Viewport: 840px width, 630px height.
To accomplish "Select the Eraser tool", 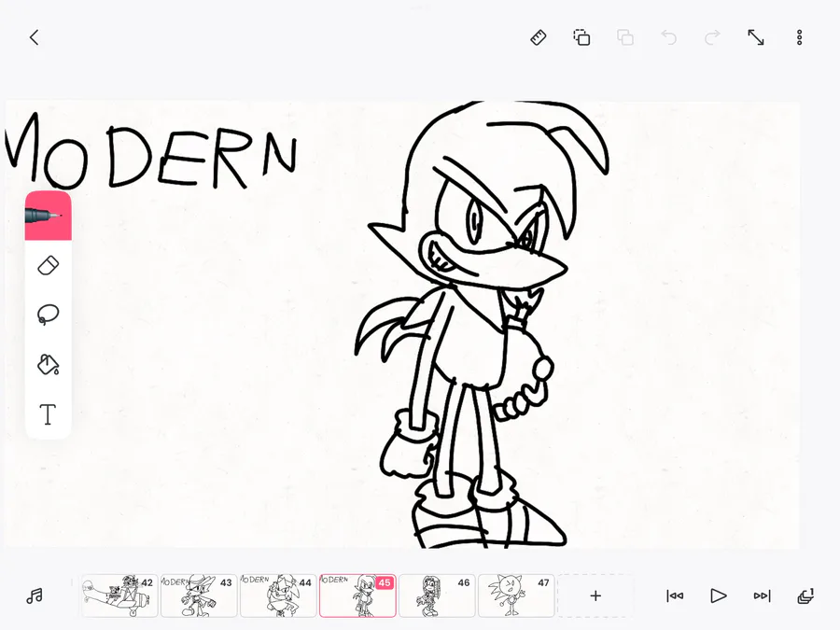I will [49, 266].
